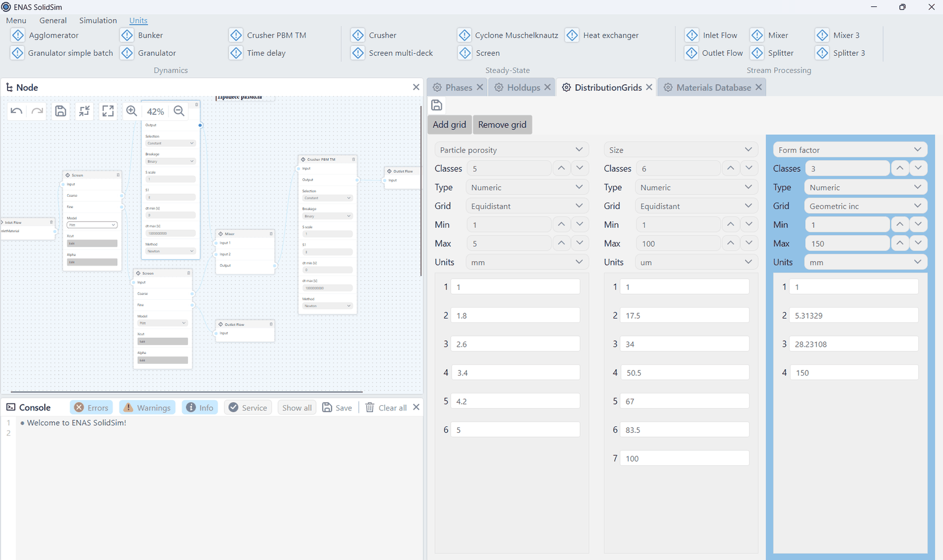
Task: Add the steady-state Crusher unit
Action: [x=374, y=35]
